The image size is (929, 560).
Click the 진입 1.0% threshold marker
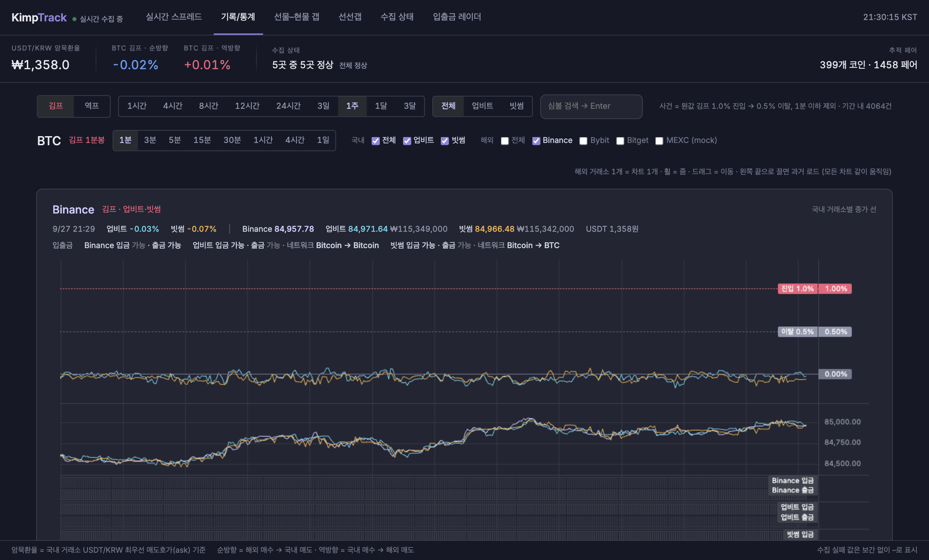[x=798, y=289]
